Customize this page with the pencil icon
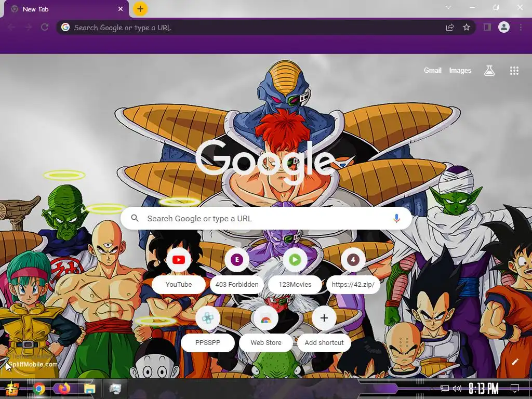 point(515,362)
